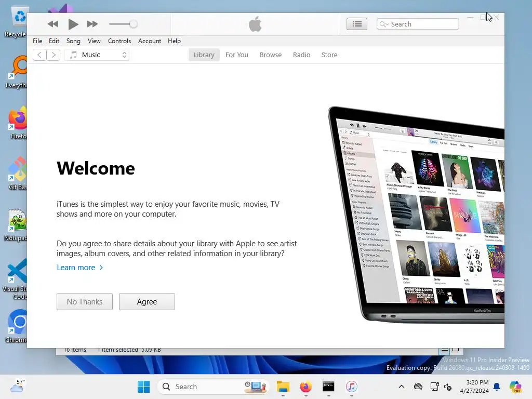
Task: Adjust the iTunes volume slider
Action: pos(123,24)
